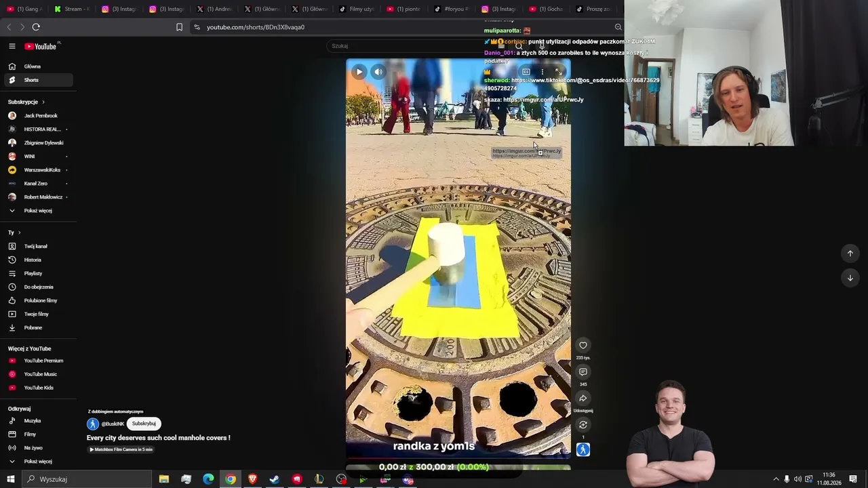This screenshot has width=868, height=488.
Task: Share the Short via Udostępnij
Action: click(583, 399)
